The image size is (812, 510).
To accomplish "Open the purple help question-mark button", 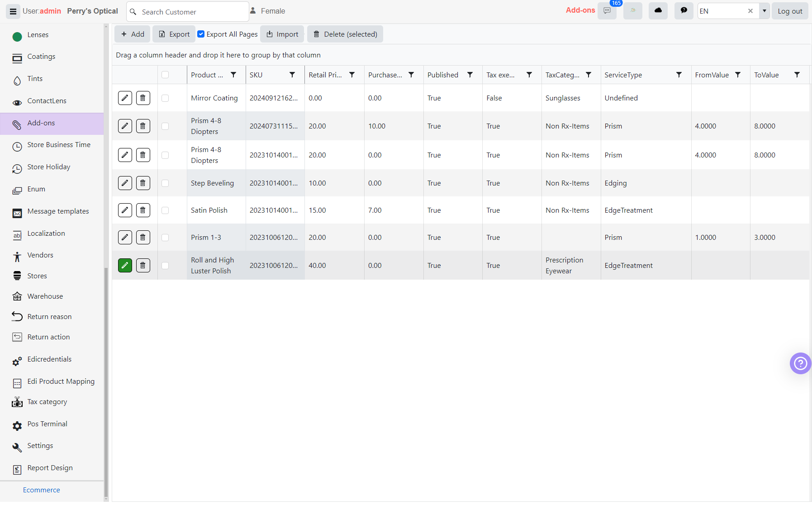I will point(800,363).
